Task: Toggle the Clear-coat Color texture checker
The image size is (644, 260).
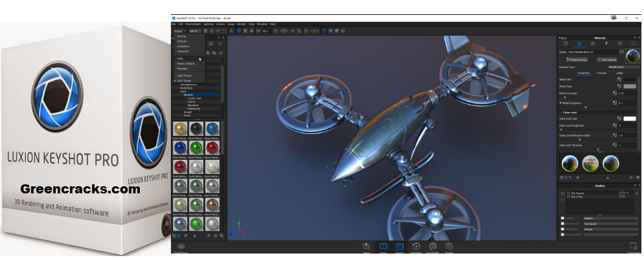Action: tap(619, 118)
